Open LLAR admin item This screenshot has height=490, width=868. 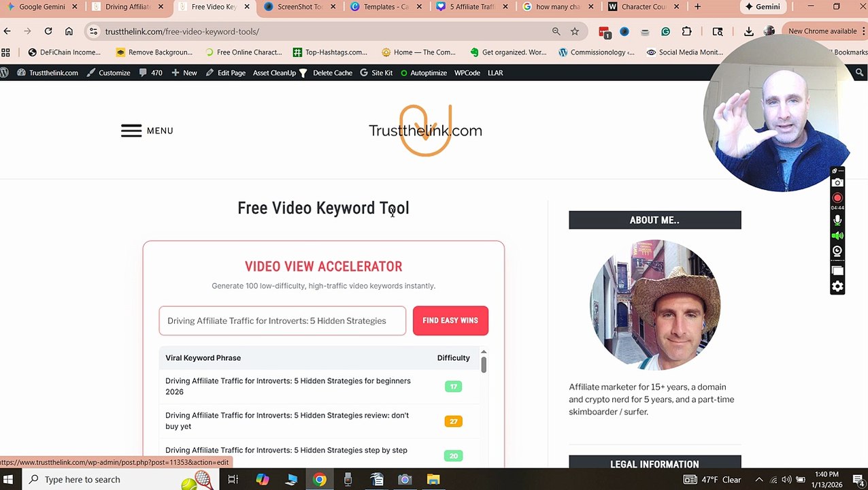click(495, 73)
